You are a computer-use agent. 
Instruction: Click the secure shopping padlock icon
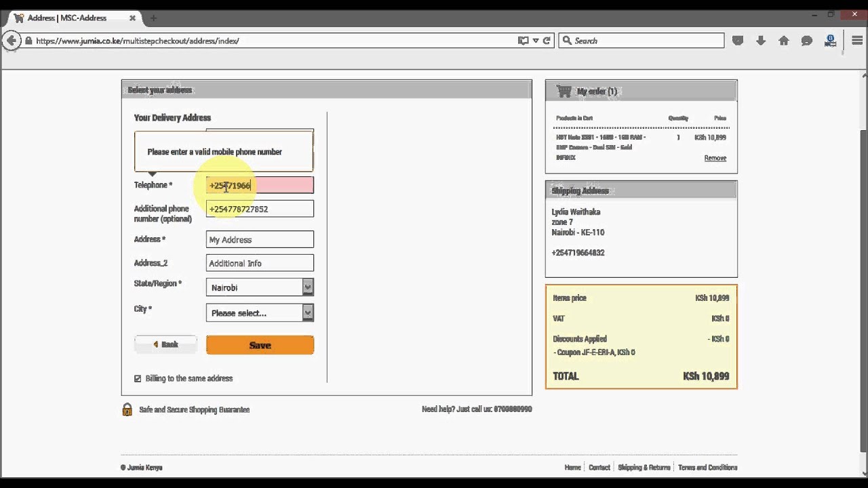[x=127, y=409]
